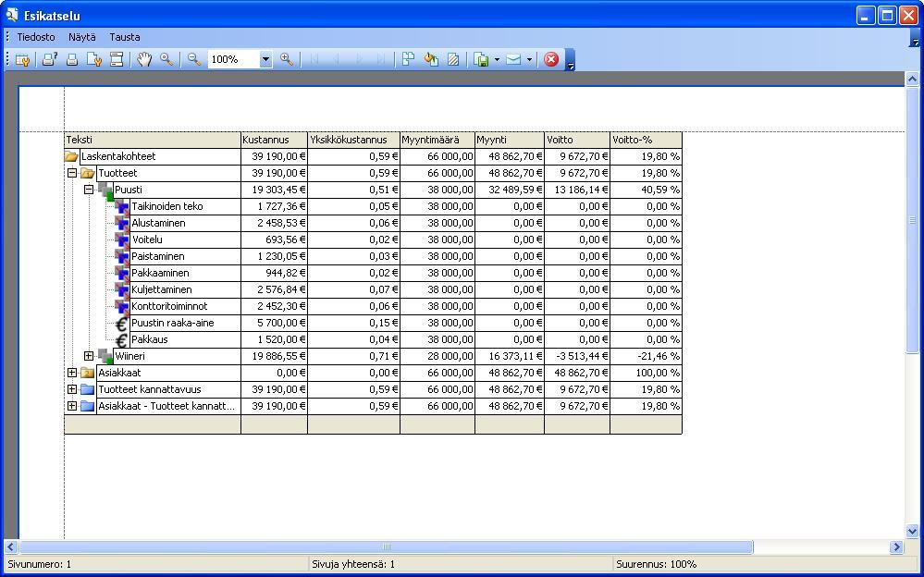
Task: Click the Asiakkaat folder icon
Action: click(x=87, y=373)
